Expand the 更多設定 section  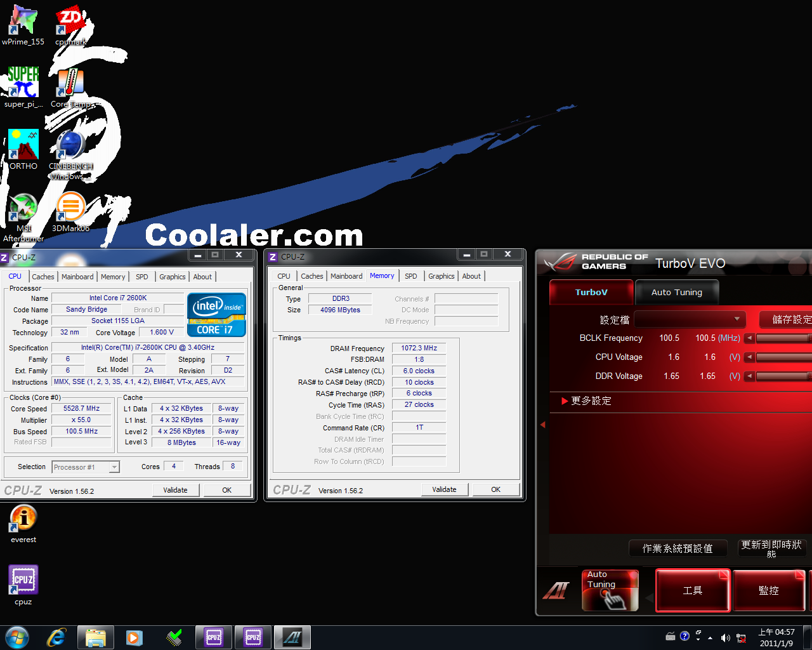click(x=587, y=401)
